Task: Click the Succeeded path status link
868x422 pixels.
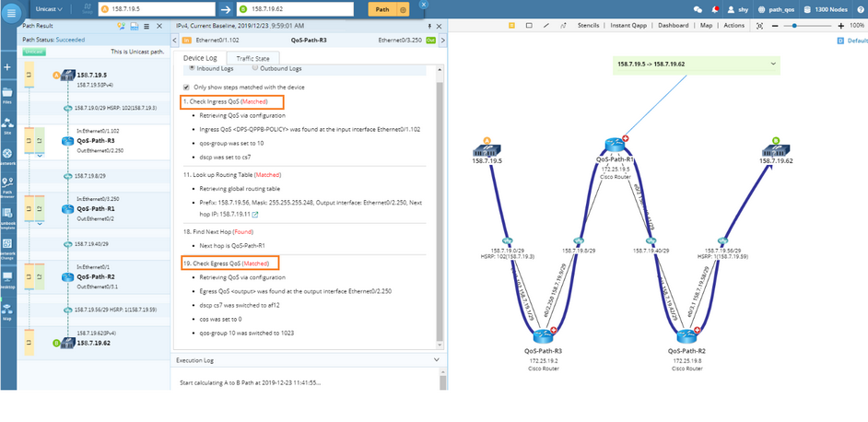Action: point(70,40)
